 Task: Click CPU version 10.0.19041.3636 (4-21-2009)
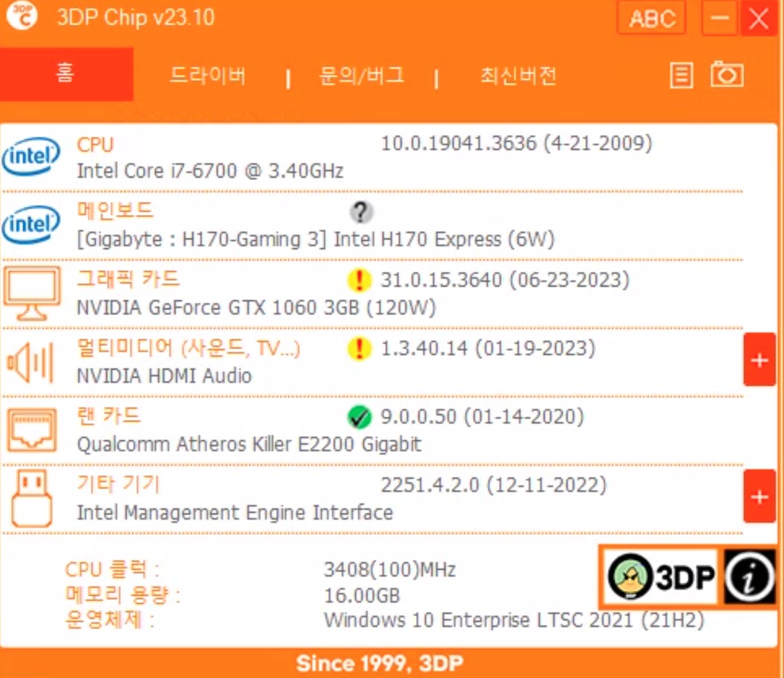tap(516, 143)
